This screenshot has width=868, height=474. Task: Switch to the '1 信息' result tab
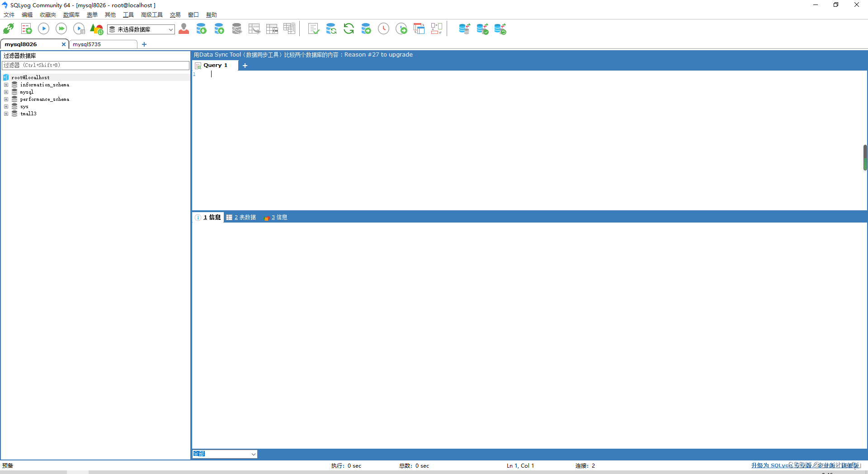pyautogui.click(x=208, y=218)
